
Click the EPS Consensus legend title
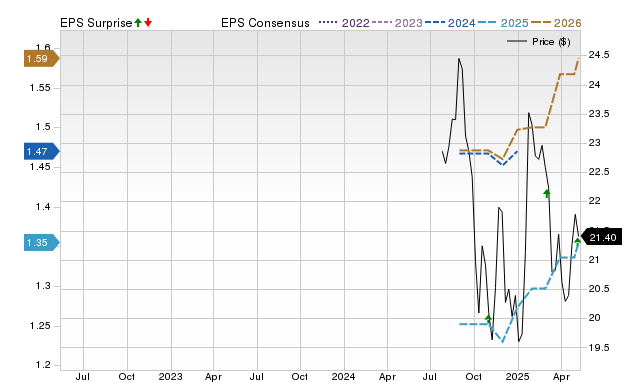265,23
